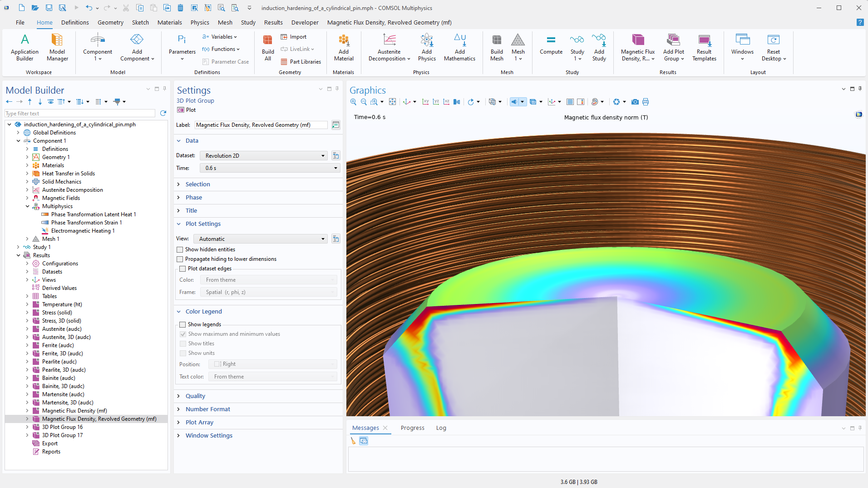This screenshot has width=868, height=488.
Task: Select Electromagnetic Heating 1 in the tree
Action: pyautogui.click(x=83, y=231)
